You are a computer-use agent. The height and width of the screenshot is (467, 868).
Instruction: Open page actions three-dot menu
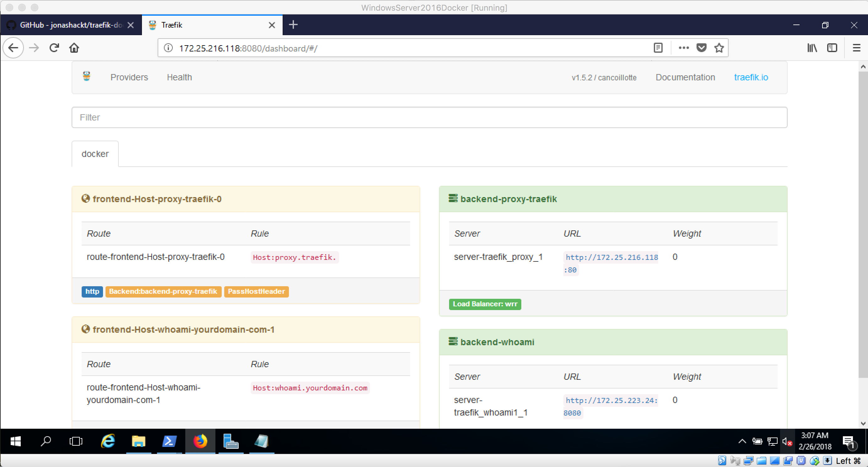click(683, 48)
